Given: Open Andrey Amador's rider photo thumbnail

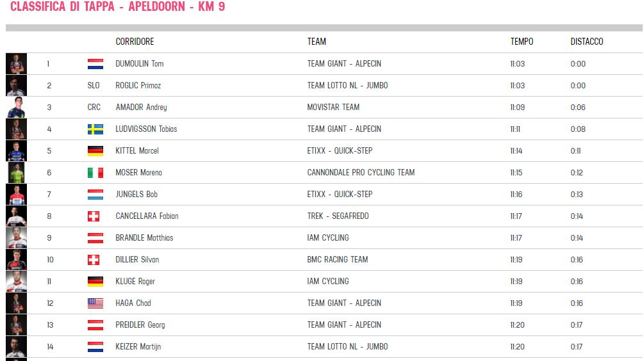Looking at the screenshot, I should pos(17,108).
